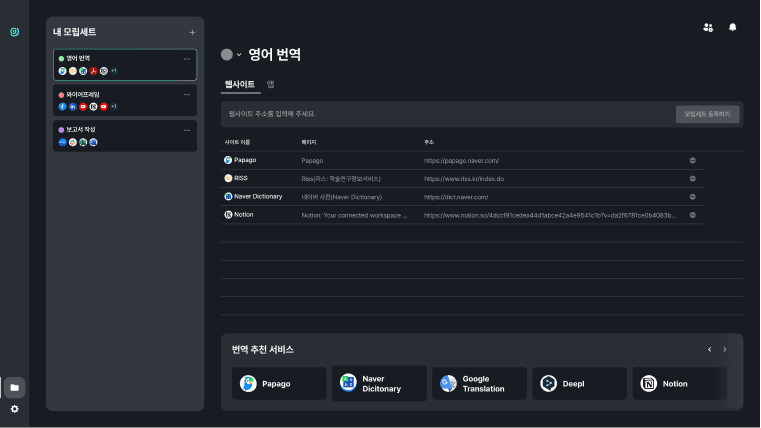Add a new set with plus icon
Image resolution: width=761 pixels, height=428 pixels.
192,33
